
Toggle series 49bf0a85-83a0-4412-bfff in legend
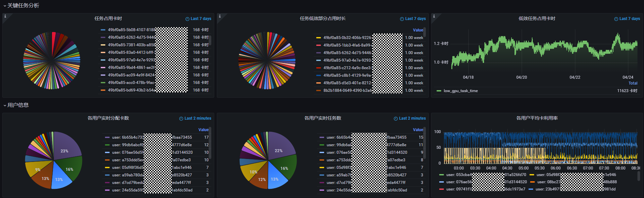[x=131, y=52]
